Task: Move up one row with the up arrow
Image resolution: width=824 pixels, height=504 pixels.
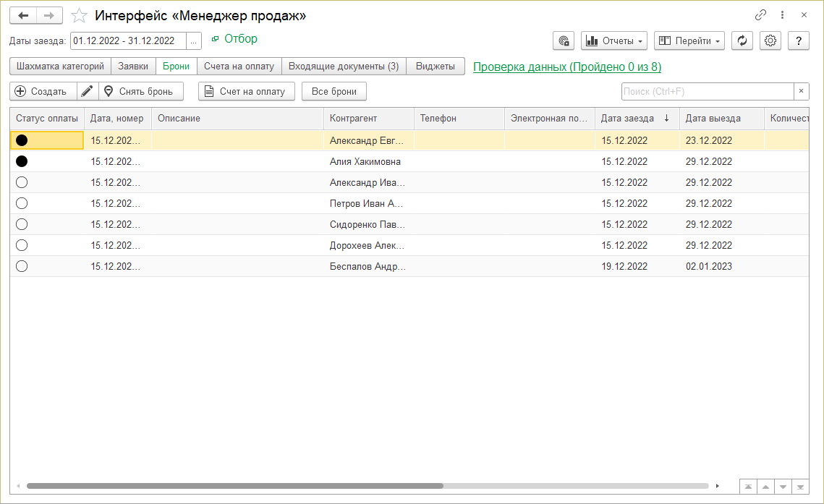Action: [x=765, y=487]
